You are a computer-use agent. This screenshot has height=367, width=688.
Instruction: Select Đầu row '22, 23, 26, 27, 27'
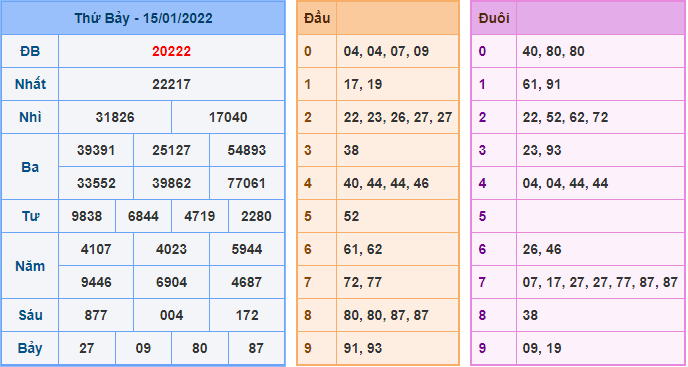click(398, 117)
